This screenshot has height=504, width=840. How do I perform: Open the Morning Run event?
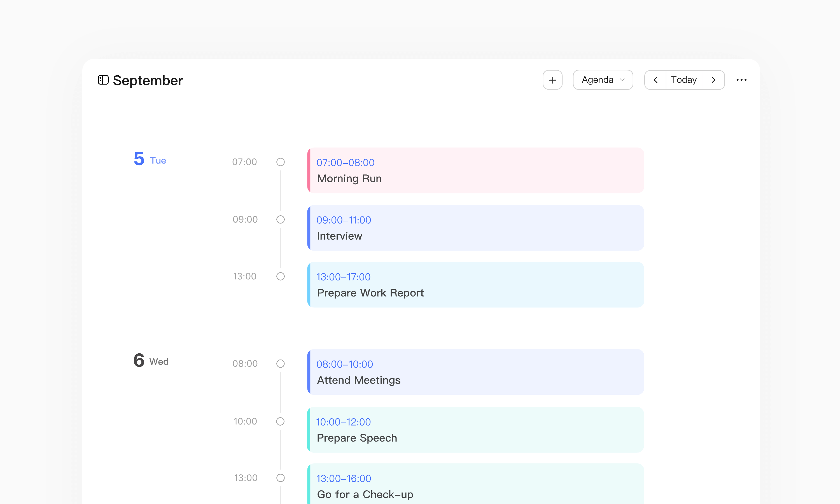(x=475, y=171)
